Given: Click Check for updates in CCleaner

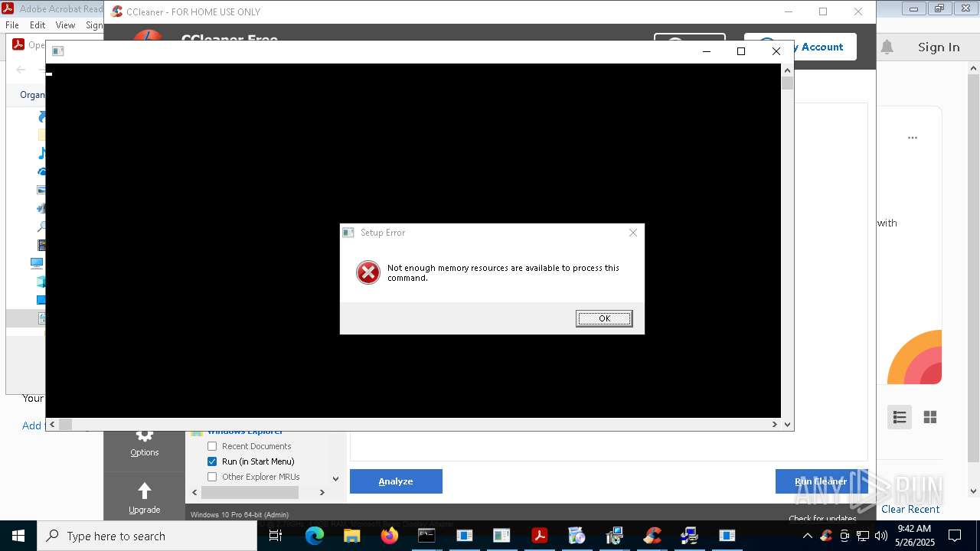Looking at the screenshot, I should 822,518.
